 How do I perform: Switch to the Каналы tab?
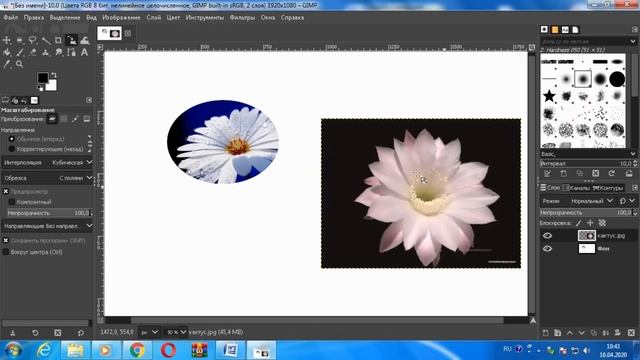pyautogui.click(x=576, y=188)
